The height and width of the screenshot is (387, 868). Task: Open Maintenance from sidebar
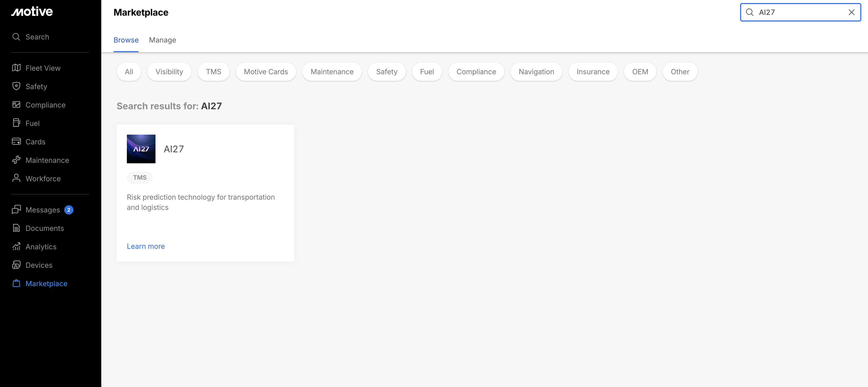point(47,160)
